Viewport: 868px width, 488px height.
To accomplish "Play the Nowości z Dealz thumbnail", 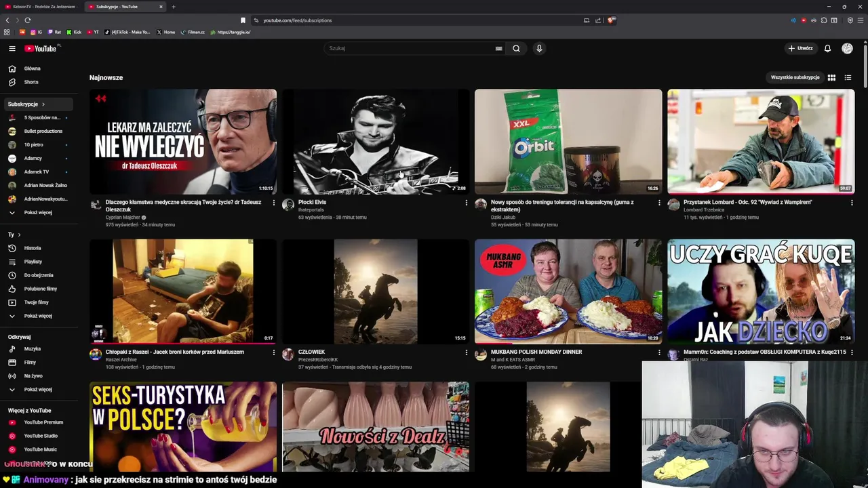I will (x=376, y=427).
